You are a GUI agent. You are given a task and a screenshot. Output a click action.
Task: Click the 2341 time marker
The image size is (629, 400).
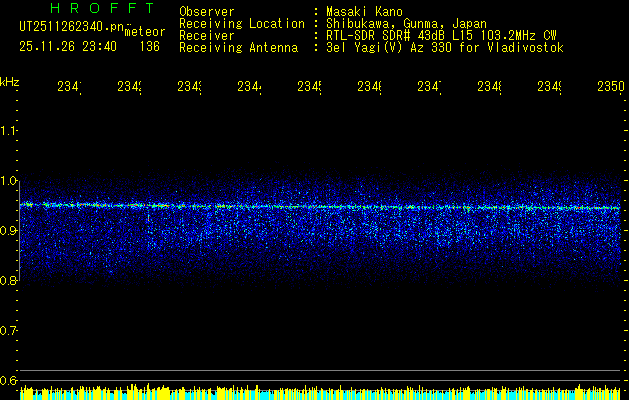pos(69,86)
